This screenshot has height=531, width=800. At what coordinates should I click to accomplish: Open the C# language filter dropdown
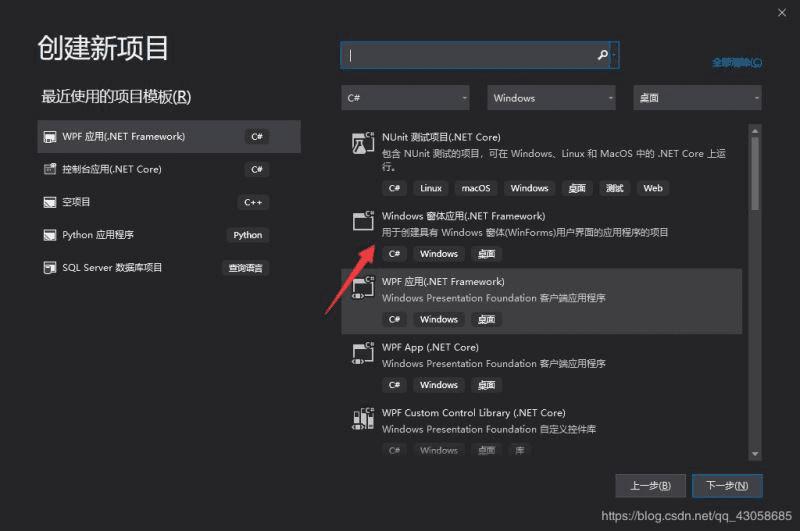click(x=405, y=98)
